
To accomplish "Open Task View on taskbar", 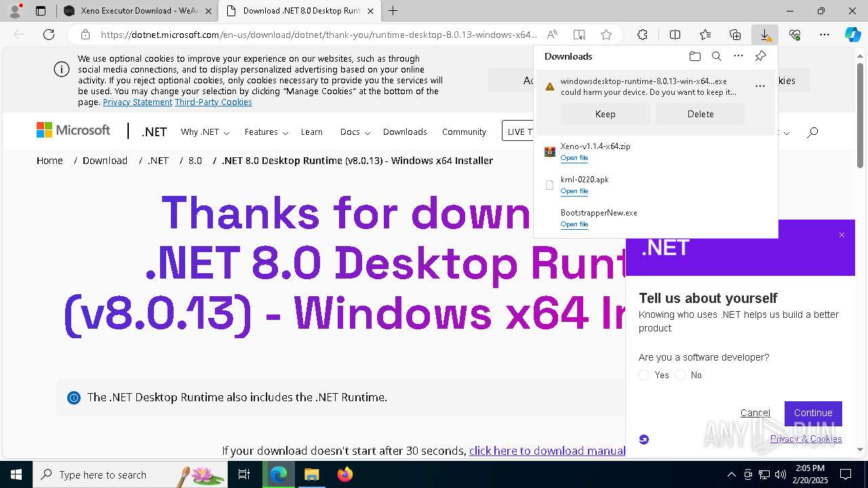I will [x=244, y=474].
